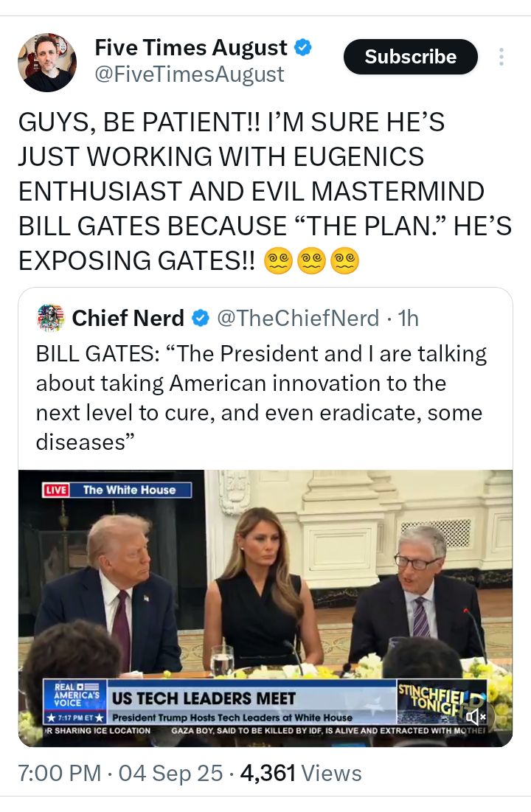Click the 7:00 PM · 04 Sep 25 timestamp
The height and width of the screenshot is (812, 531).
click(x=120, y=773)
